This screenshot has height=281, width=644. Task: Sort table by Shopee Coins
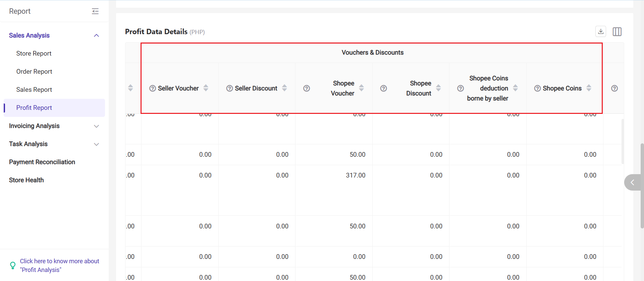[589, 88]
